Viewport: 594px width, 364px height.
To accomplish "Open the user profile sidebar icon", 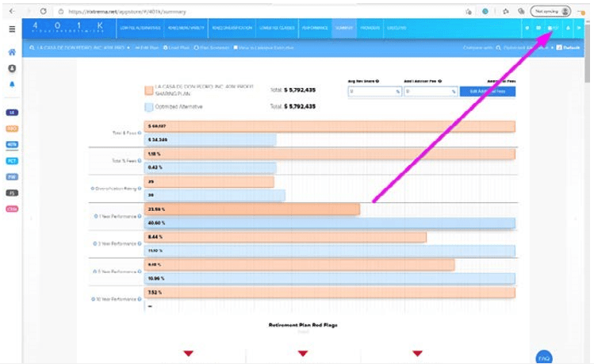I will tap(12, 68).
